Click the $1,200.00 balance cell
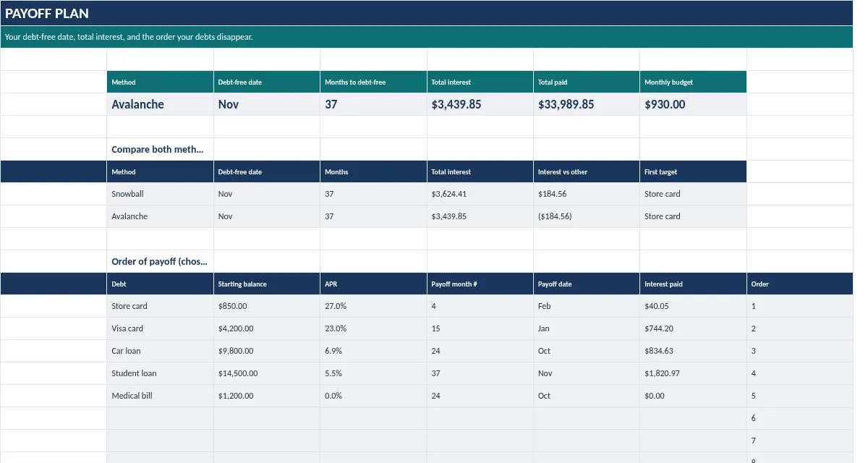This screenshot has width=868, height=463. click(x=266, y=396)
